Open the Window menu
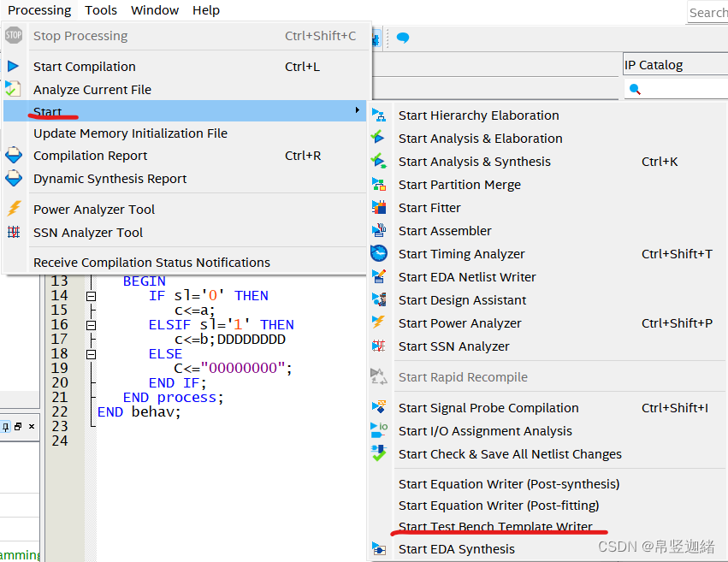The height and width of the screenshot is (562, 728). click(x=154, y=10)
